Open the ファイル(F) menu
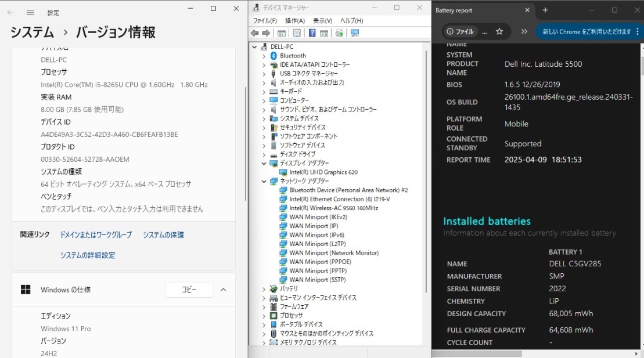This screenshot has width=644, height=358. coord(265,20)
